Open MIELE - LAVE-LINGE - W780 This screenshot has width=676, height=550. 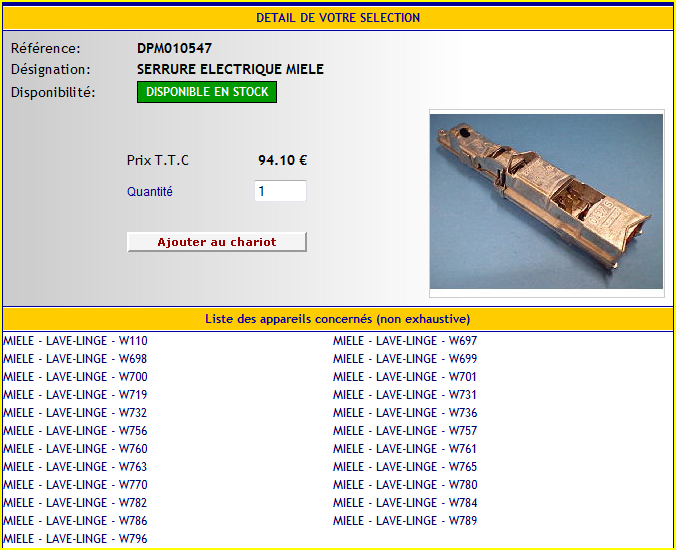click(x=405, y=484)
